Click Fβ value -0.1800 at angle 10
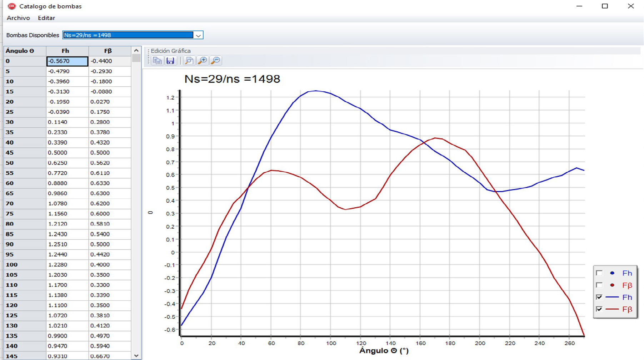 click(x=110, y=81)
